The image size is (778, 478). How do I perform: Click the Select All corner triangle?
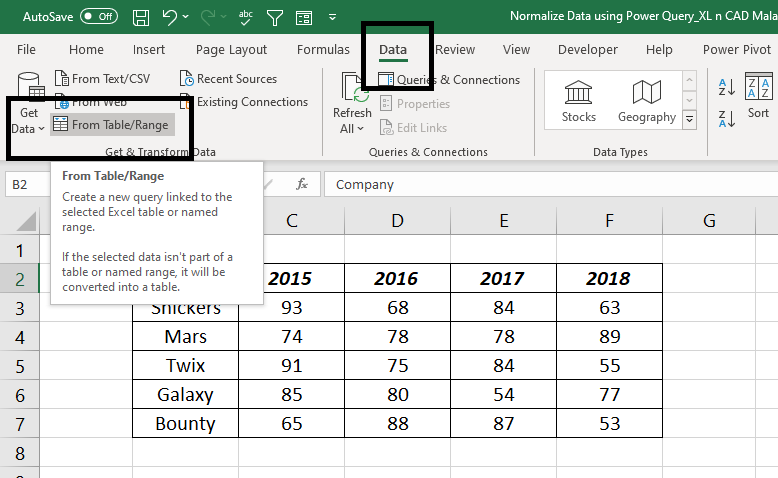(27, 221)
